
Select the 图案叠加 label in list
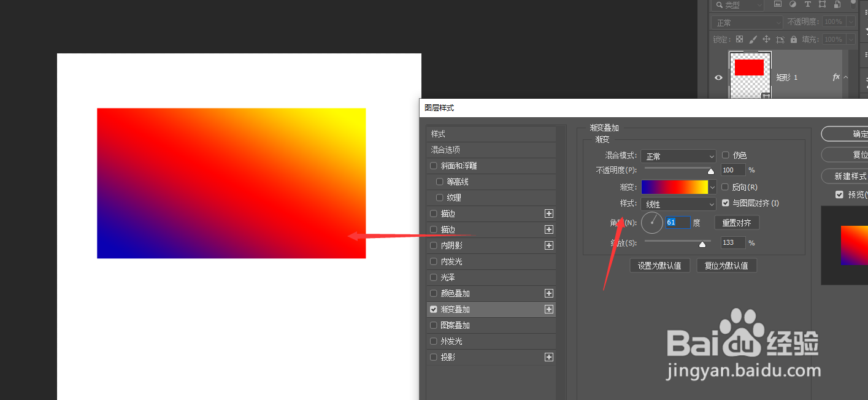click(x=455, y=325)
